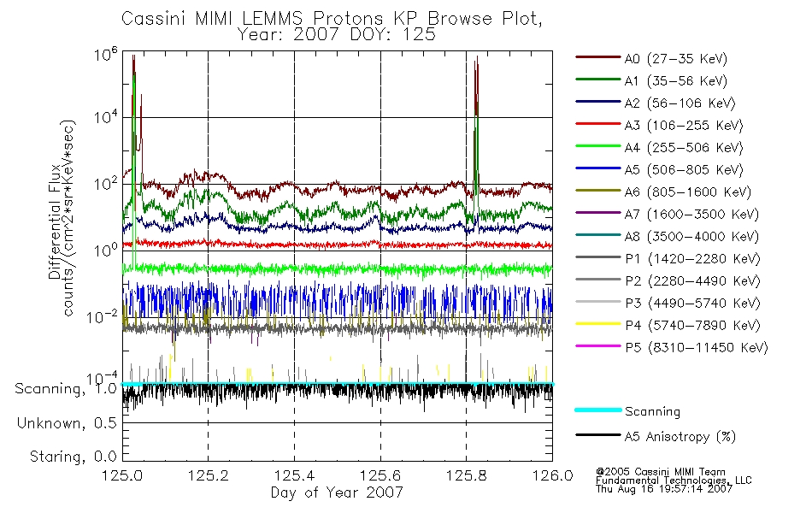Click the 125.0 x-axis tick label
The width and height of the screenshot is (812, 513).
click(x=123, y=475)
